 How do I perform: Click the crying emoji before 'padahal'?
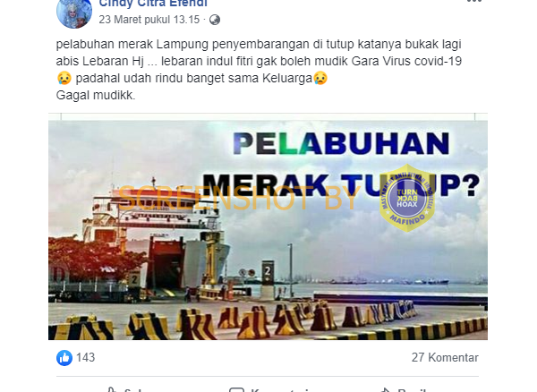[x=64, y=78]
